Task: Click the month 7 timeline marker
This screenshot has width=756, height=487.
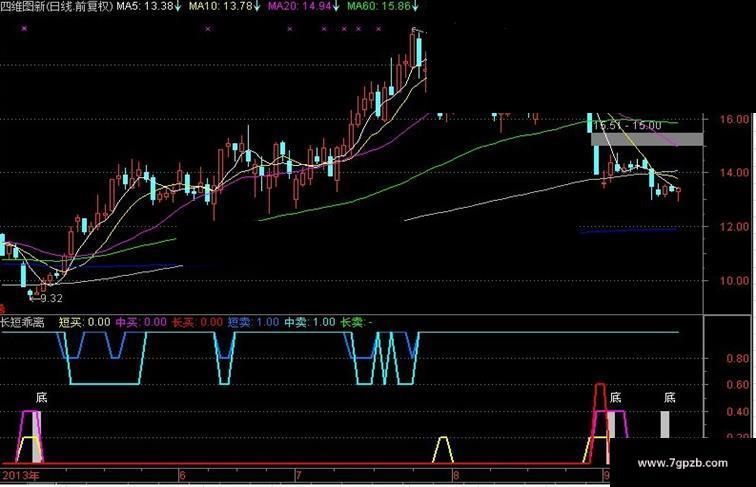Action: pos(298,475)
